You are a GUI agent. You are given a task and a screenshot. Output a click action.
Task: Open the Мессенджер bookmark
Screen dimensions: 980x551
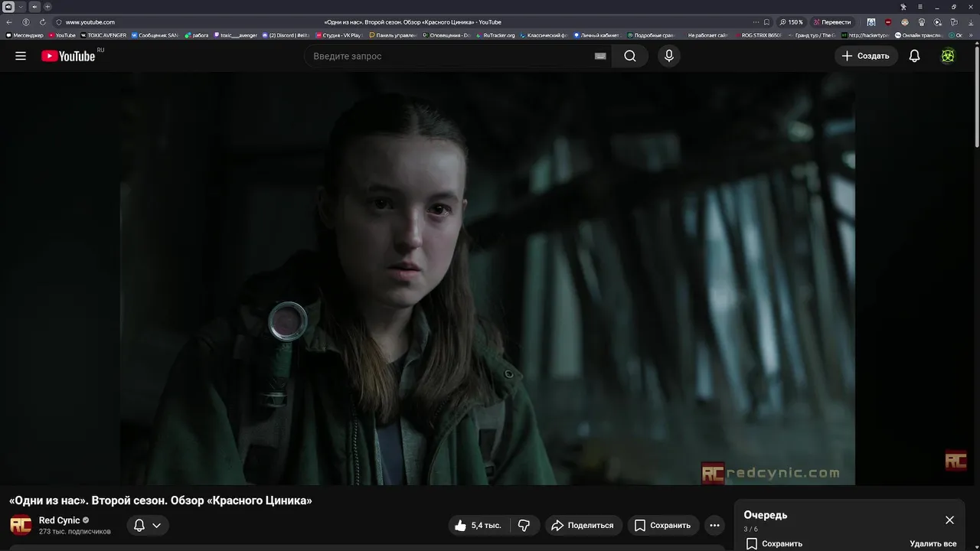(25, 35)
